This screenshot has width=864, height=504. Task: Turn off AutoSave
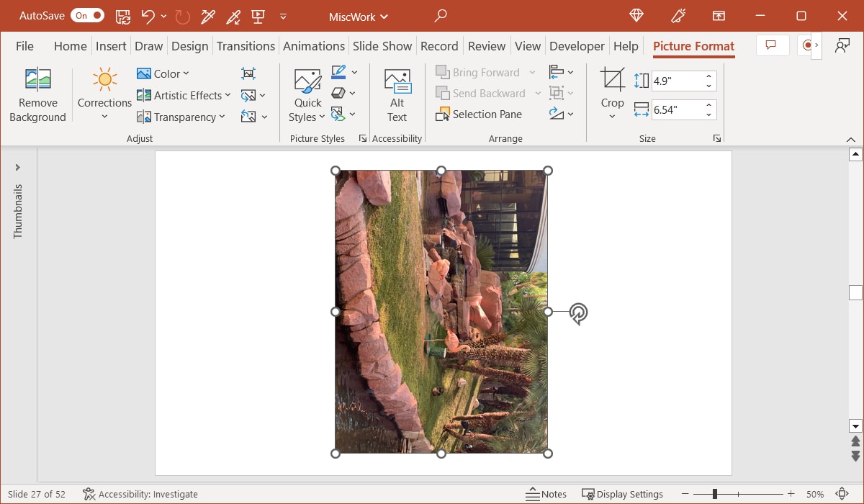coord(86,14)
